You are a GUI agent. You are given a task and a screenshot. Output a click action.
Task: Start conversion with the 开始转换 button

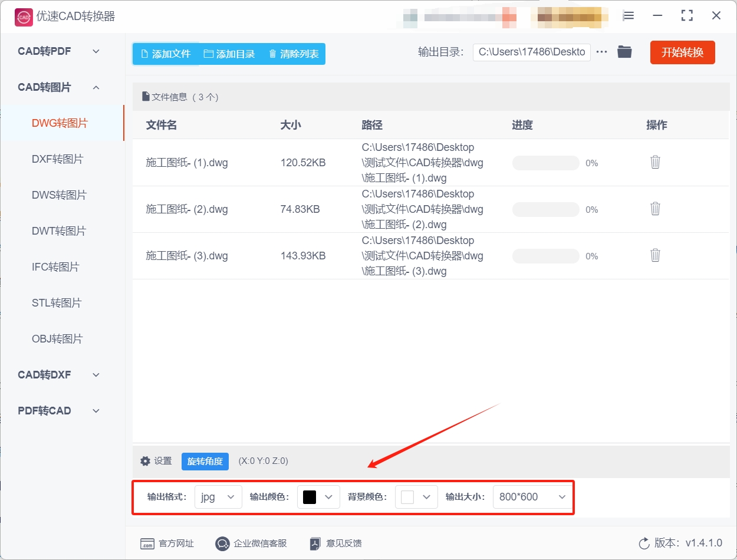click(x=682, y=52)
